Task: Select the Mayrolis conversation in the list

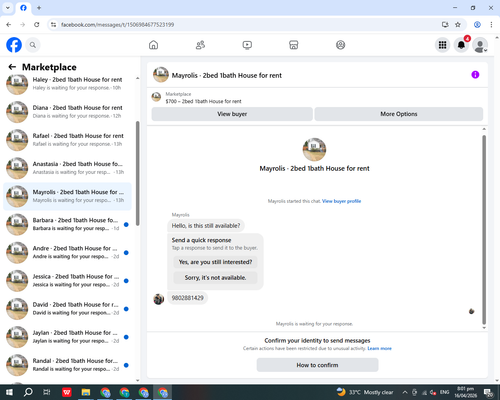Action: click(x=68, y=196)
